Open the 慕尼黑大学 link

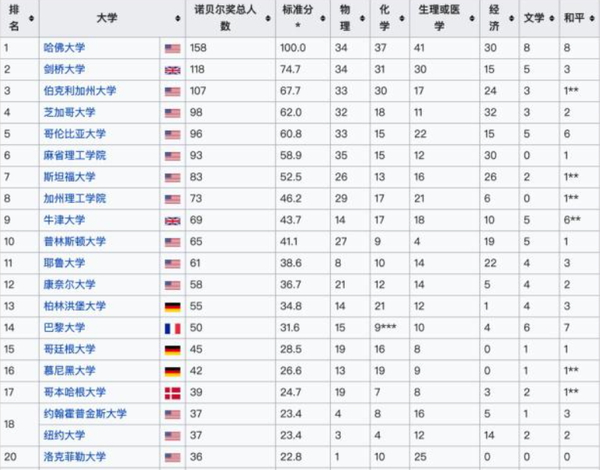(69, 370)
